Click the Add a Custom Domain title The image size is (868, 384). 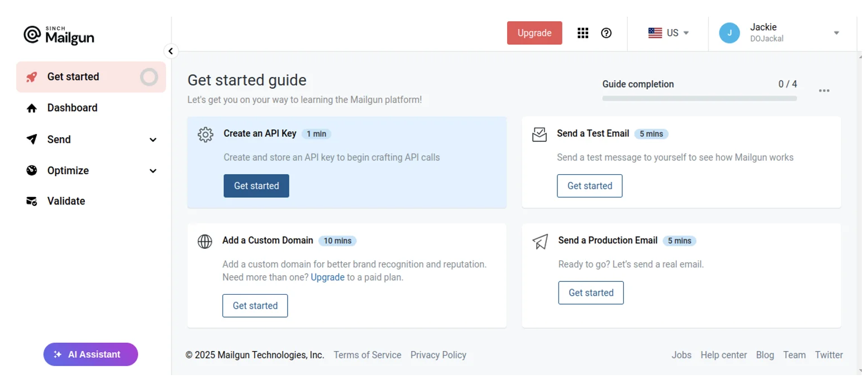click(x=268, y=241)
